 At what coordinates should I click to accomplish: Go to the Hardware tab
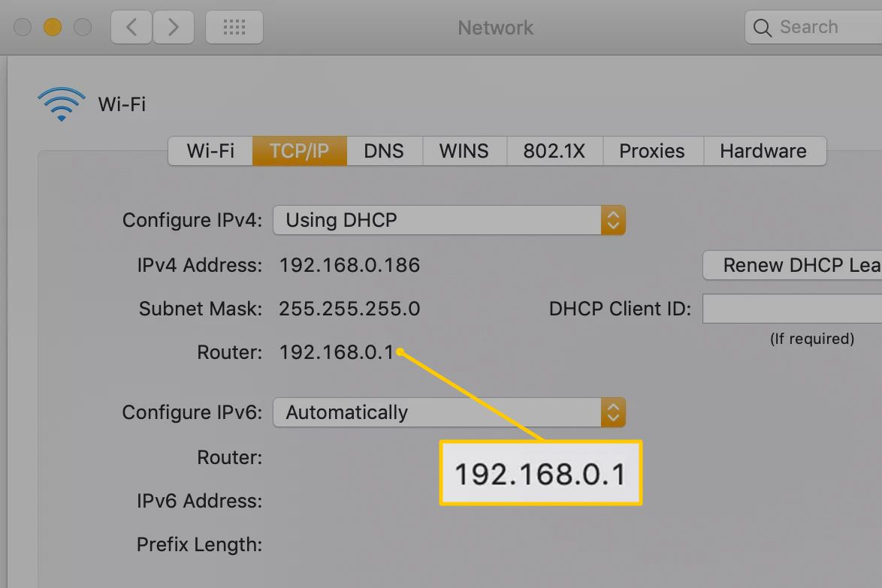(x=763, y=151)
